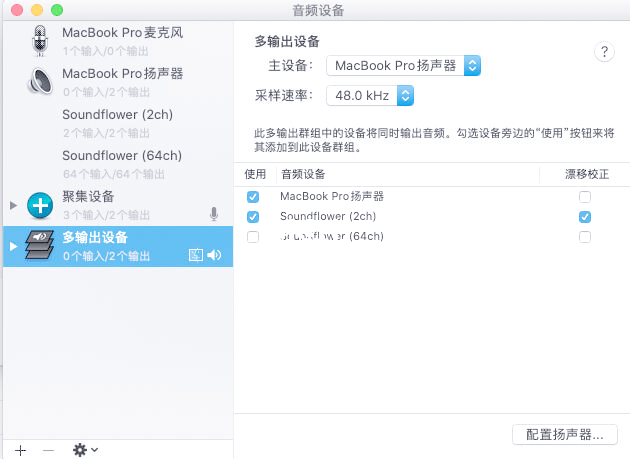Minimize window with yellow button
Viewport: 630px width, 459px height.
(37, 10)
